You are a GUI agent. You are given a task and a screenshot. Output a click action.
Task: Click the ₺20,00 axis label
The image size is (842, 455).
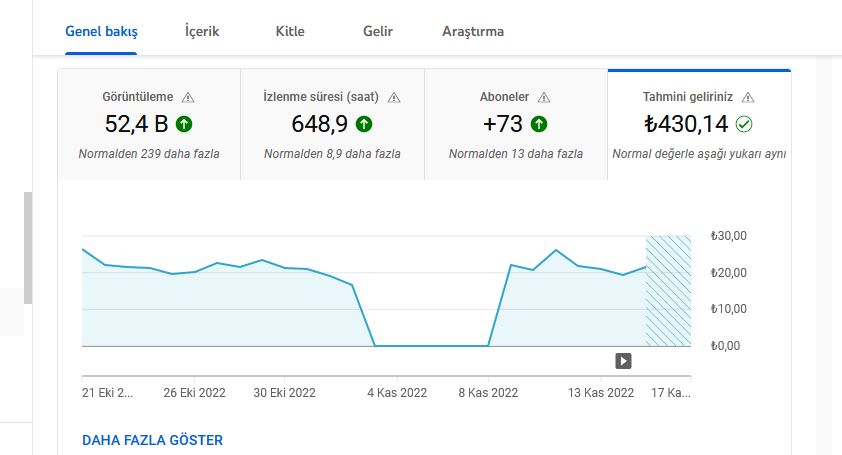[729, 273]
